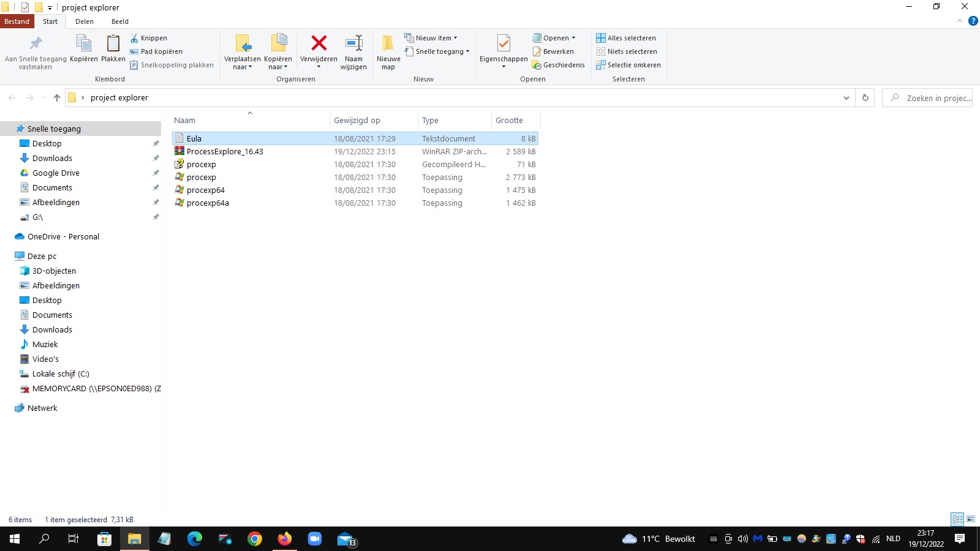
Task: Select the ProcessExplore_16.43 ZIP archive
Action: click(x=355, y=151)
